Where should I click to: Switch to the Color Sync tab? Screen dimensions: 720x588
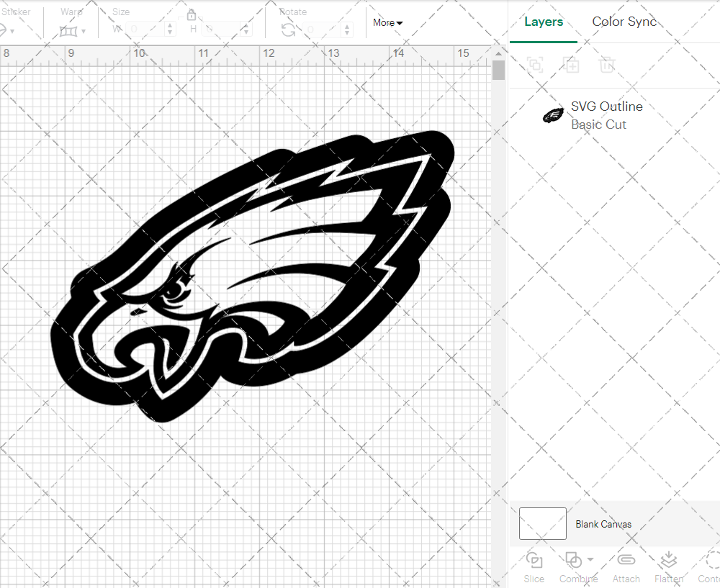(x=624, y=22)
